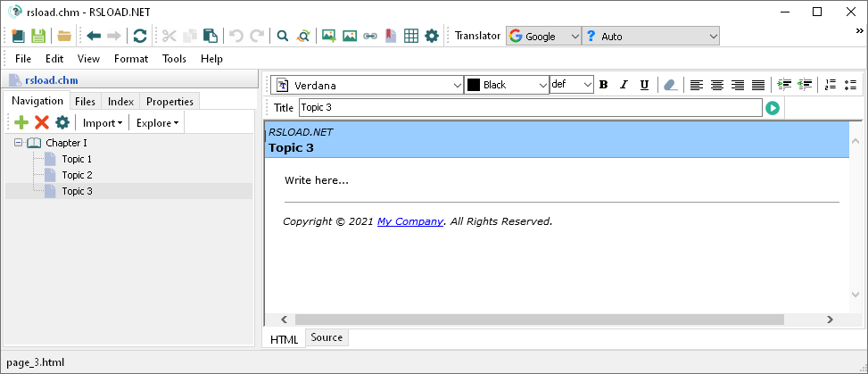Open the Edit menu
This screenshot has height=374, width=868.
54,59
